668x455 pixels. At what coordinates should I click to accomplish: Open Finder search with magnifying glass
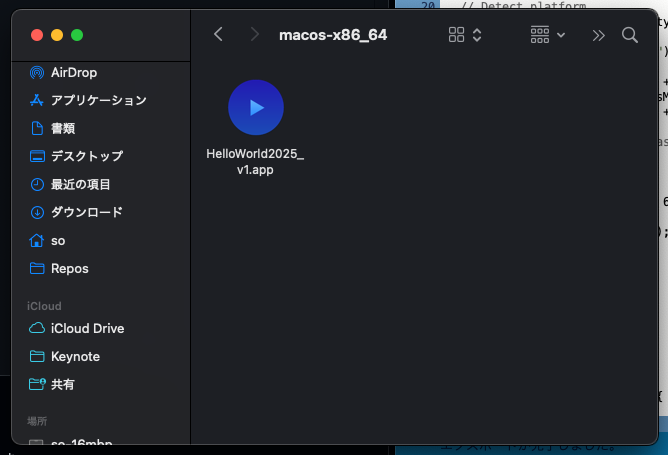[630, 35]
